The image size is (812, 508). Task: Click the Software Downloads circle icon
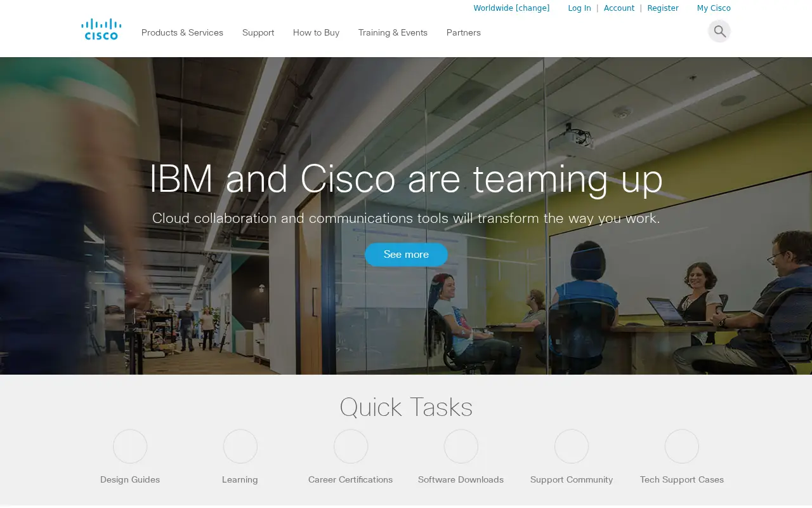tap(461, 446)
